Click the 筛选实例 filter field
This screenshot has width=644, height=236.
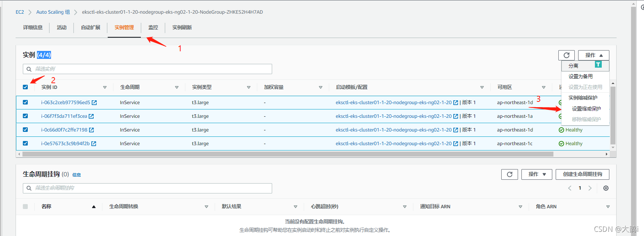point(147,69)
